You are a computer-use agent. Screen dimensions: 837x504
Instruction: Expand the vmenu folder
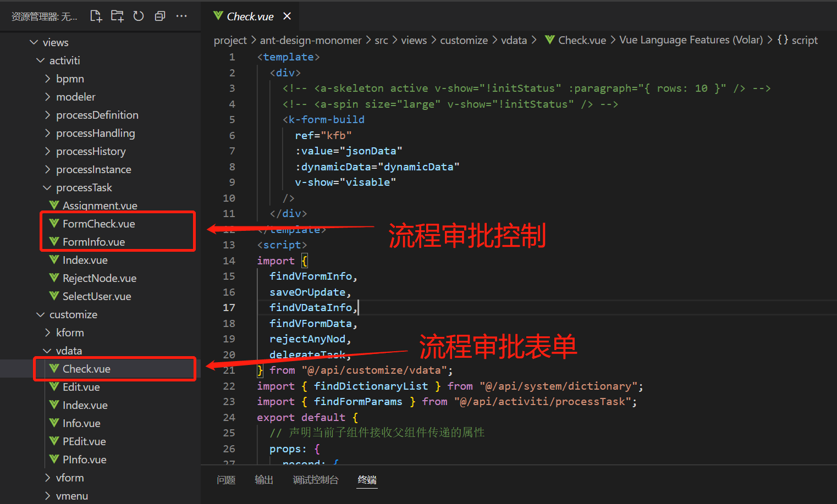pyautogui.click(x=47, y=496)
